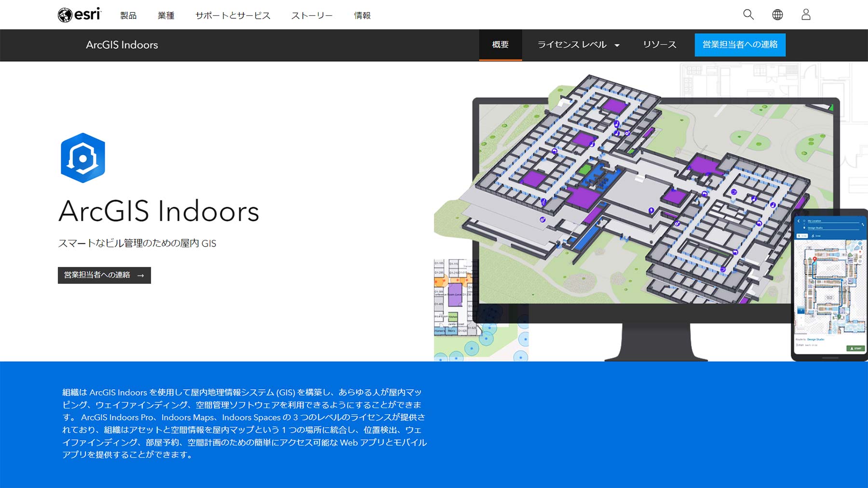This screenshot has height=488, width=868.
Task: Open the ストーリー menu
Action: point(312,15)
